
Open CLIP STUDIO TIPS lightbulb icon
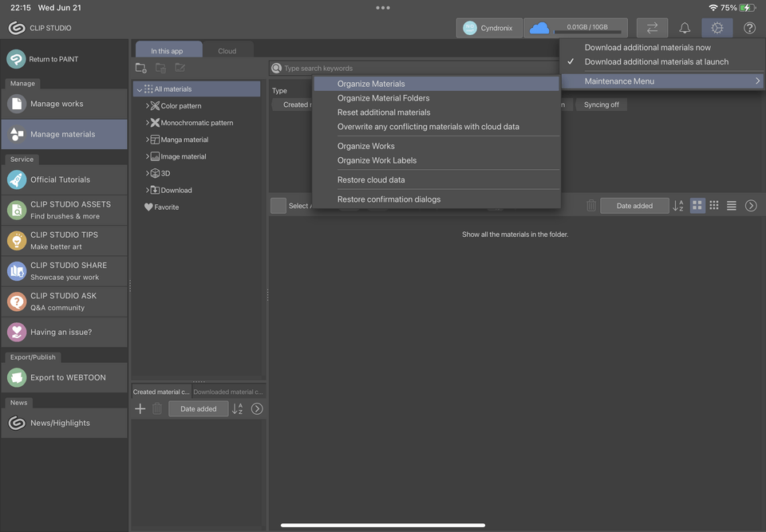[x=17, y=240]
